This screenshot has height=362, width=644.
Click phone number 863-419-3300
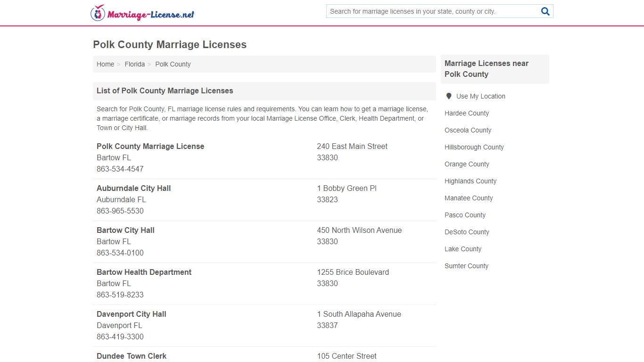120,337
